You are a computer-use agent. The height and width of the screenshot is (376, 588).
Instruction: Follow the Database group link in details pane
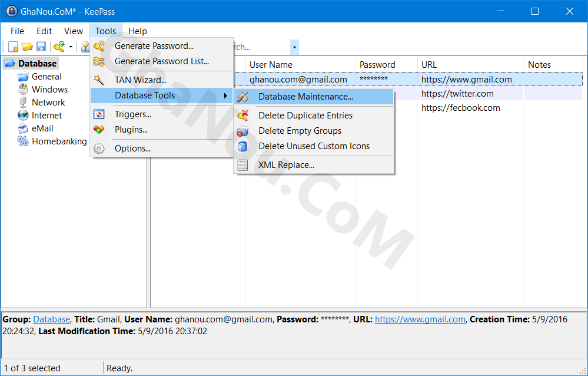(51, 319)
